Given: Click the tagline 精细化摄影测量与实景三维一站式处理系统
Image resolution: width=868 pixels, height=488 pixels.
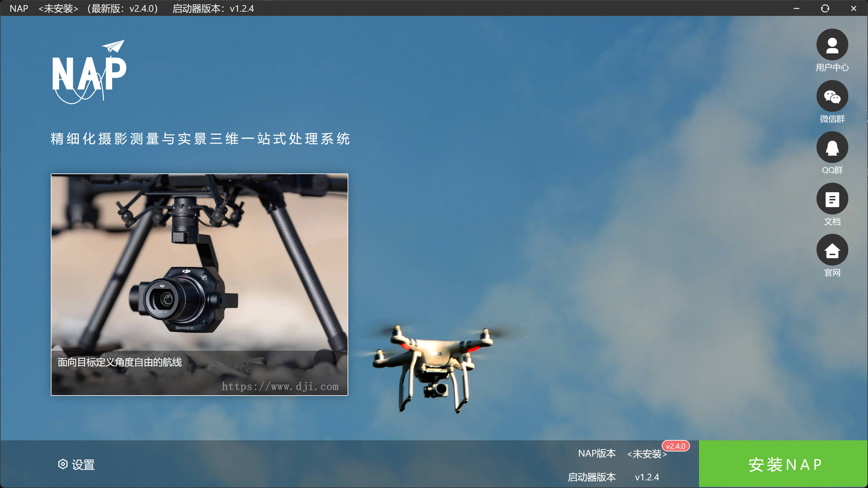Looking at the screenshot, I should 200,139.
